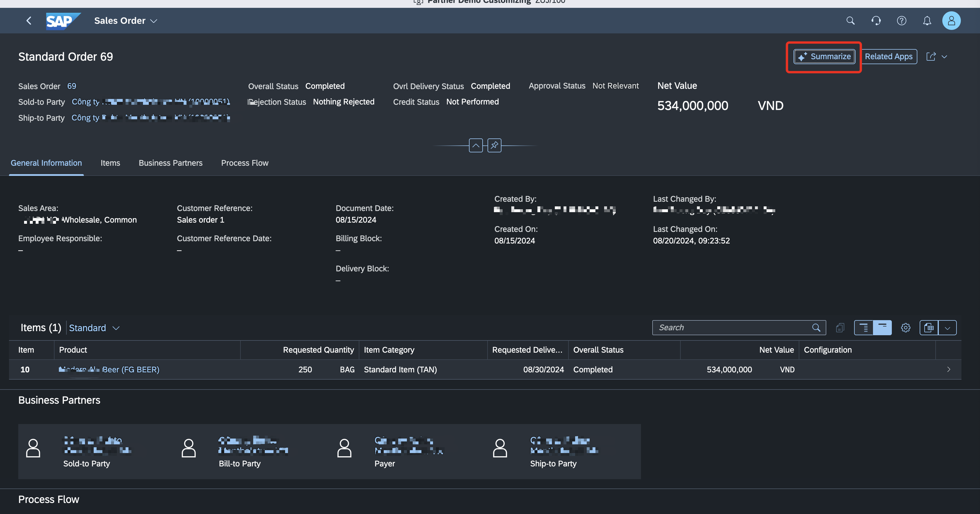
Task: Pin the header section
Action: point(494,145)
